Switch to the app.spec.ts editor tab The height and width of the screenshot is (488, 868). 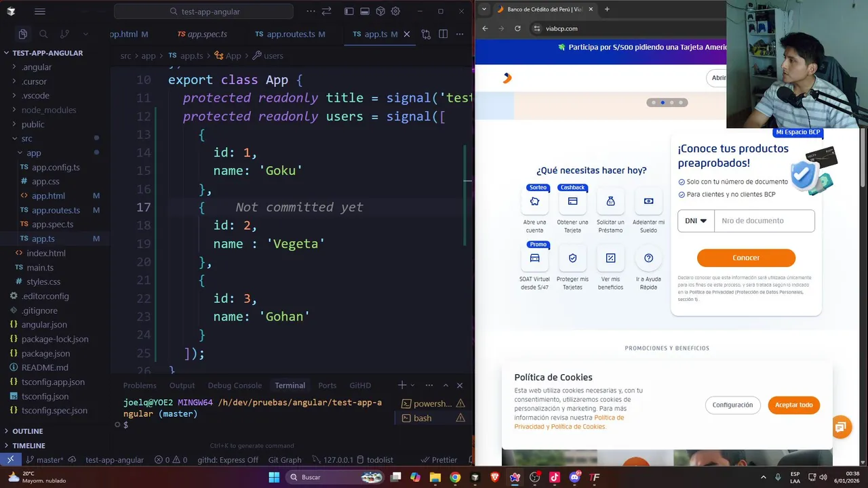pos(202,34)
